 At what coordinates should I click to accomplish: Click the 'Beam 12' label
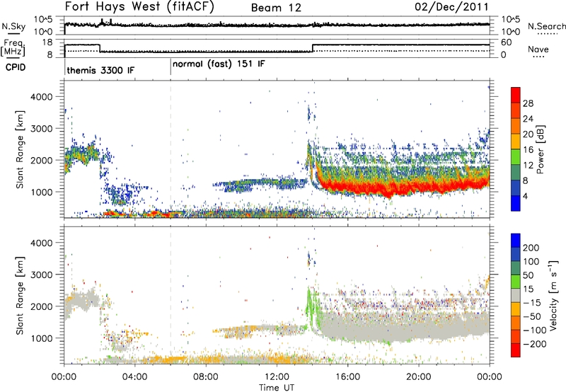[x=276, y=8]
